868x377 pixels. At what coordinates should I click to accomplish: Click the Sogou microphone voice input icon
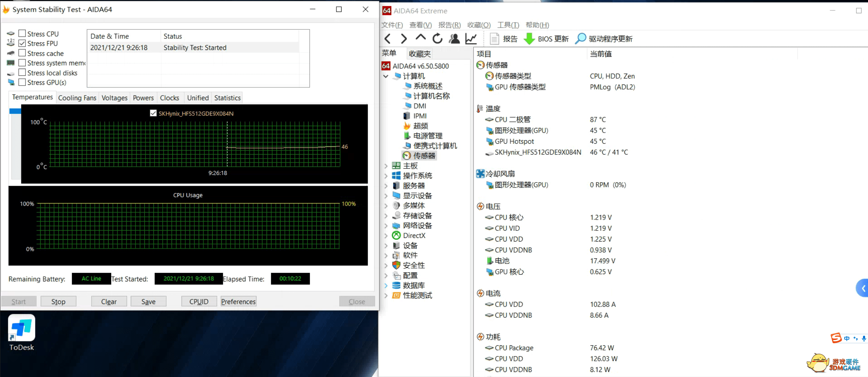tap(864, 338)
